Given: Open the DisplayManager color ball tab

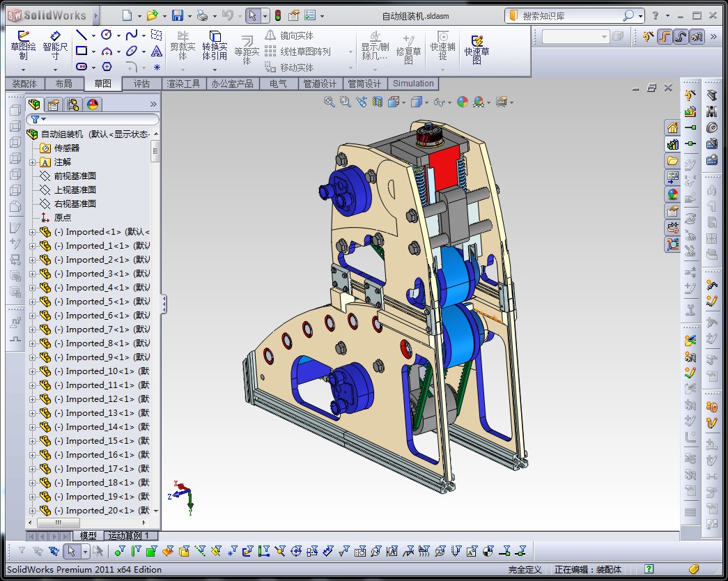Looking at the screenshot, I should coord(92,105).
